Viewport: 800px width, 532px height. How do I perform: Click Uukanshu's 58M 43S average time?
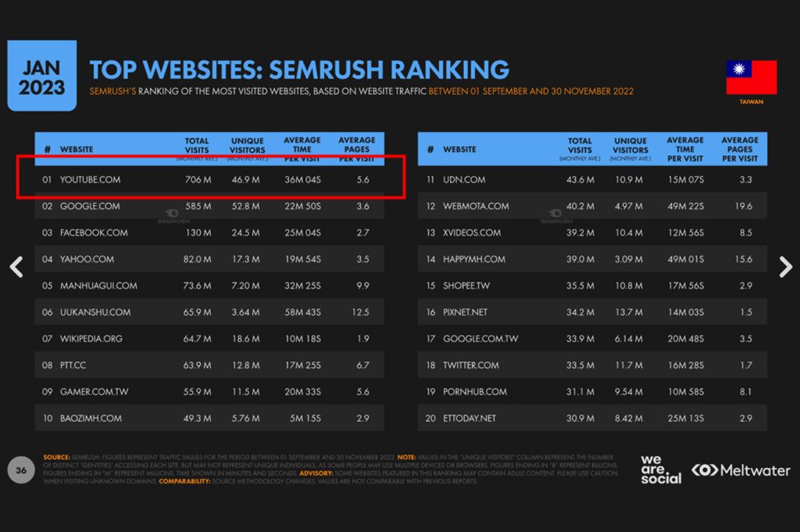(x=302, y=312)
